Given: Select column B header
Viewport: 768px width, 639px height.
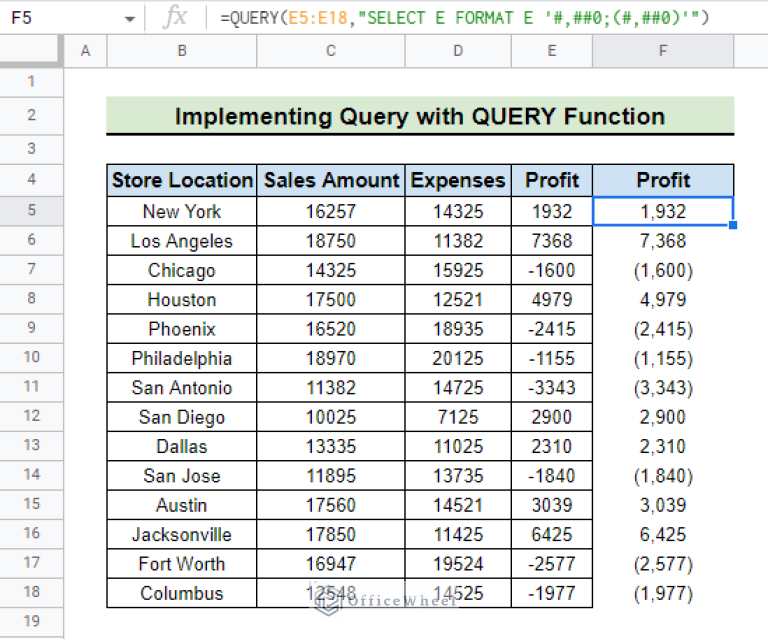Looking at the screenshot, I should coord(182,51).
